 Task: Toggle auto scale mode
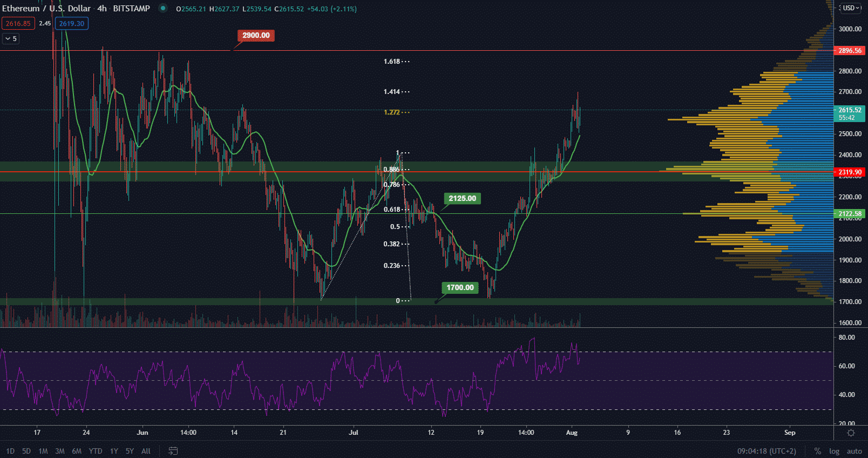click(x=854, y=451)
